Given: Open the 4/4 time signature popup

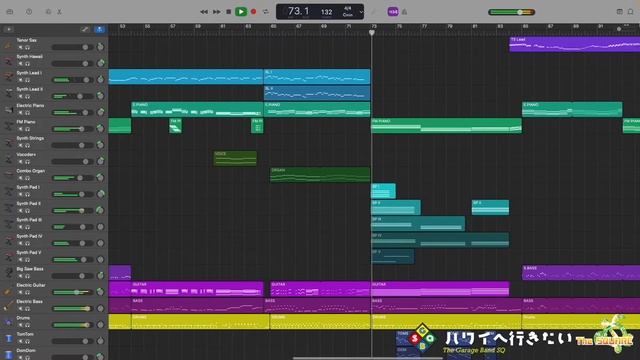Looking at the screenshot, I should pyautogui.click(x=348, y=8).
